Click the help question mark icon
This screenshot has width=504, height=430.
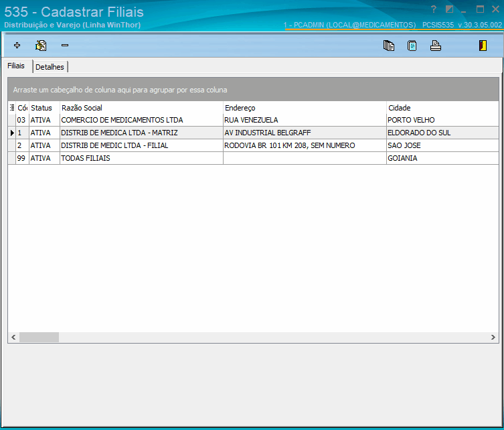pos(434,9)
